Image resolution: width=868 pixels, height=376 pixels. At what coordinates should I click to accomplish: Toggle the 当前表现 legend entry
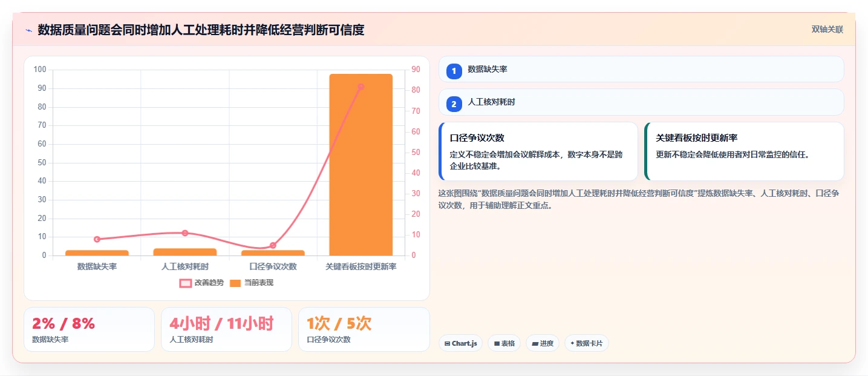tap(252, 283)
